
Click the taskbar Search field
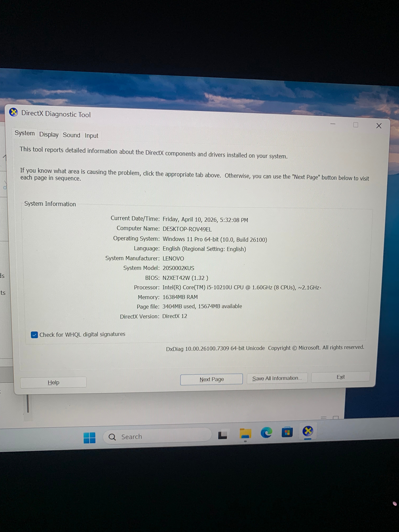(x=158, y=436)
